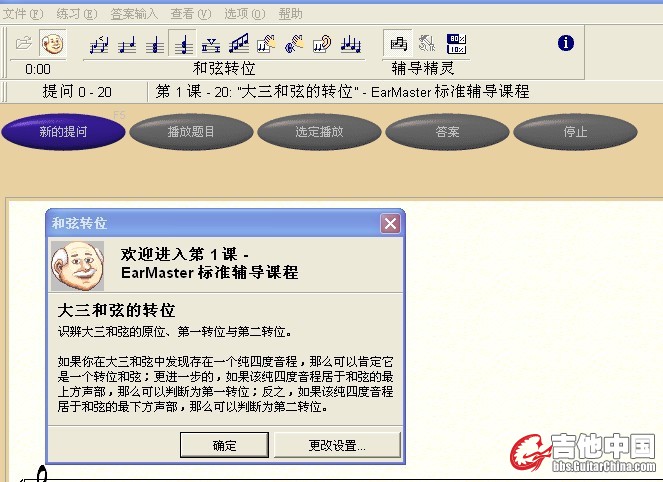This screenshot has width=663, height=482.
Task: Select the scale identification exercise icon
Action: click(238, 44)
